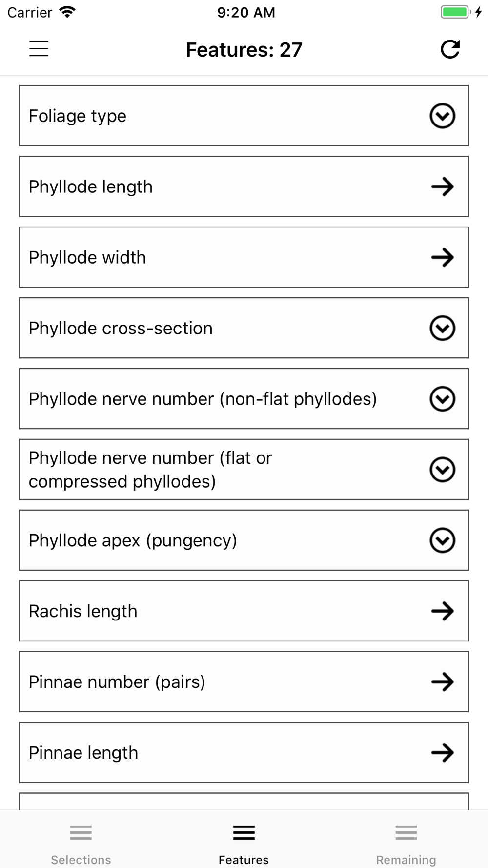Open Rachis length arrow icon
The image size is (488, 868).
click(443, 611)
